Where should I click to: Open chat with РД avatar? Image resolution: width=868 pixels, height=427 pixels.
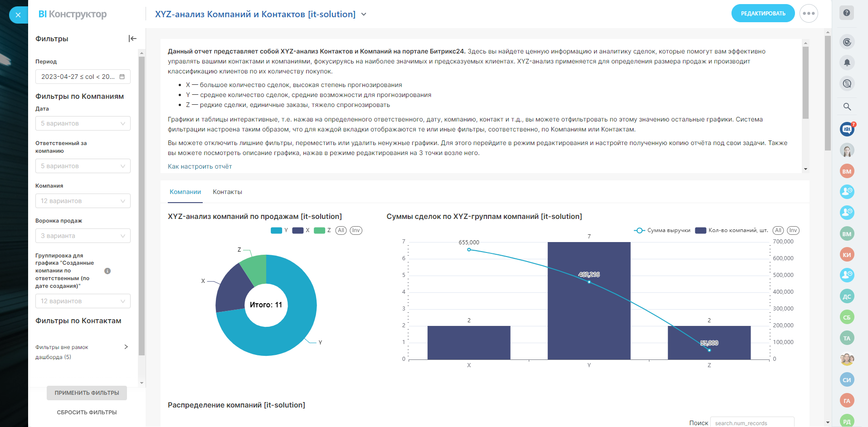click(847, 421)
